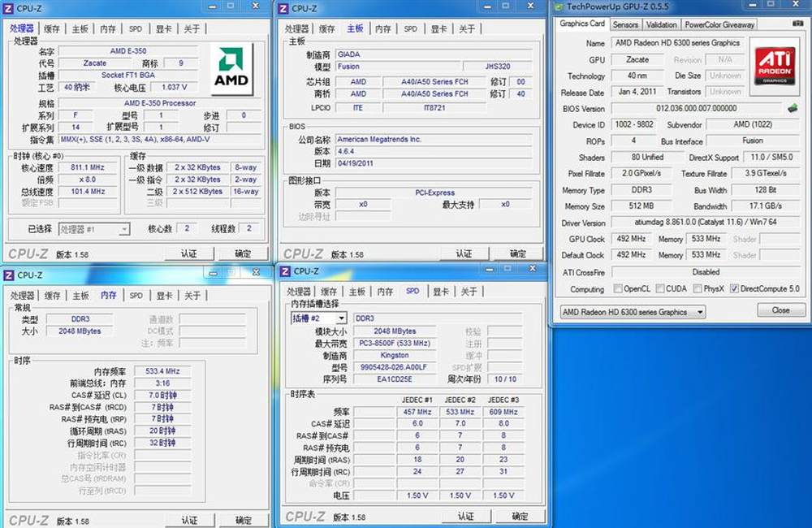Screen dimensions: 812x528
Task: Open the SPD tab in CPU-Z memory window
Action: (136, 296)
